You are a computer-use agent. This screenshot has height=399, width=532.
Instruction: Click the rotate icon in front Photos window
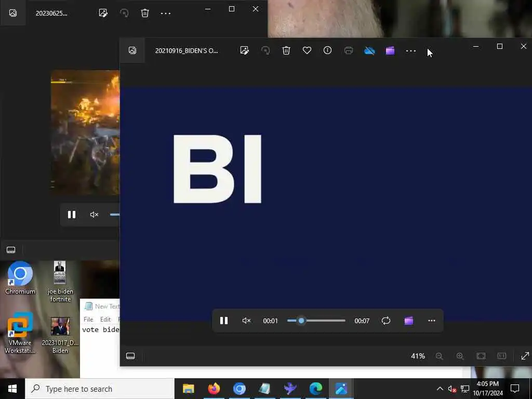click(265, 50)
